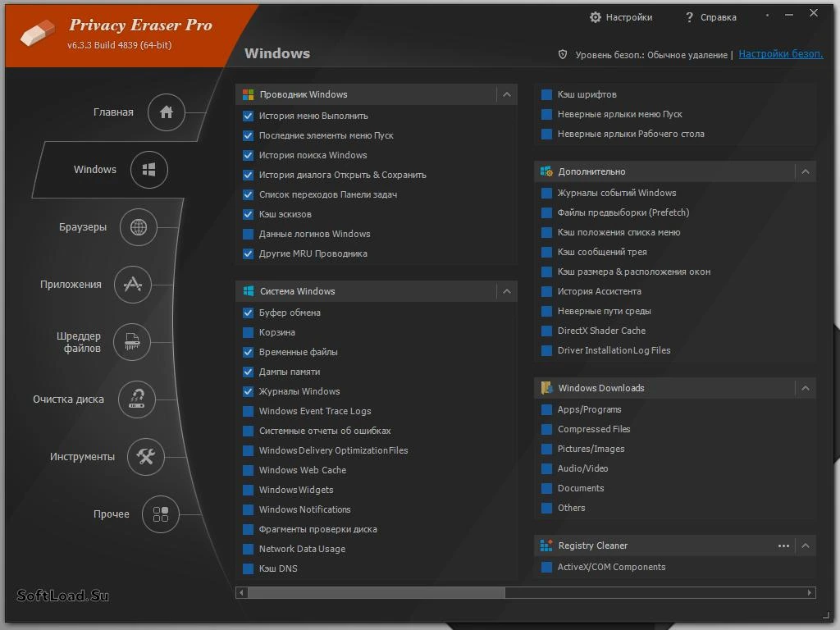Click the Настройки gear icon
The height and width of the screenshot is (630, 840).
pos(596,17)
